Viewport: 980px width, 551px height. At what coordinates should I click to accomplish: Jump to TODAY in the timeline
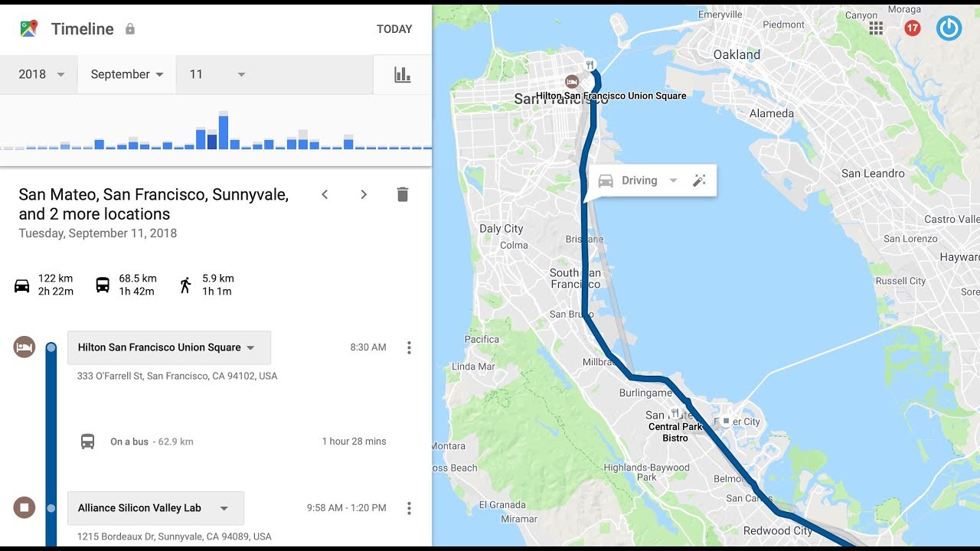[394, 29]
